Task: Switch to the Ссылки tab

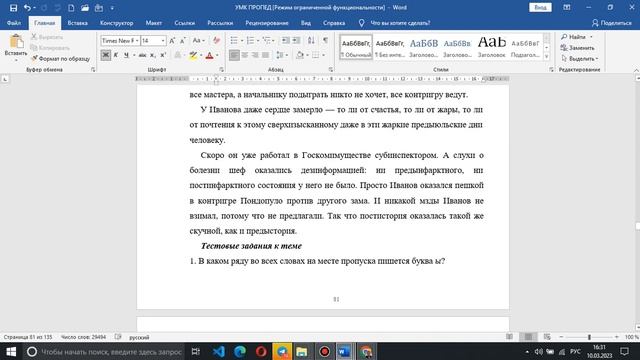Action: click(x=184, y=23)
